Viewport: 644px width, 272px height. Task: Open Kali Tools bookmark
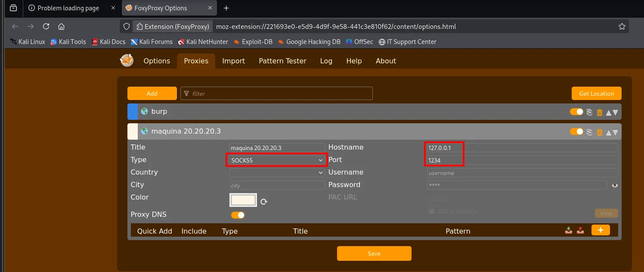(x=68, y=42)
